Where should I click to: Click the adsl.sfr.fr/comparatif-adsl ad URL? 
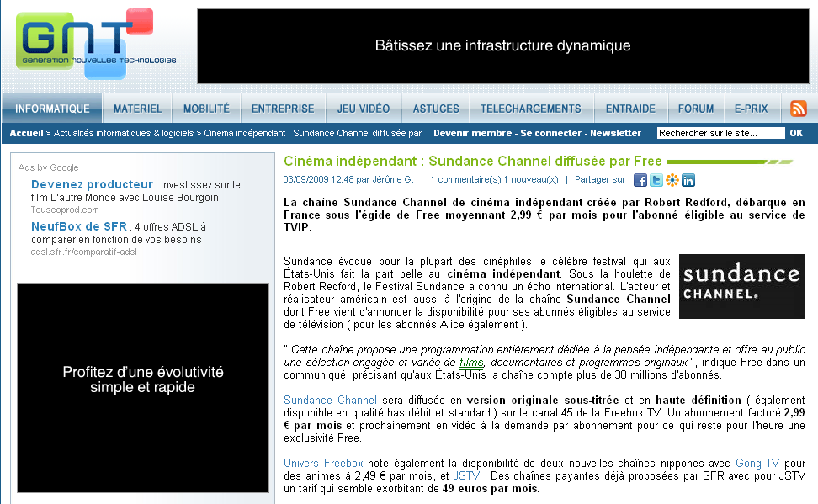tap(83, 252)
